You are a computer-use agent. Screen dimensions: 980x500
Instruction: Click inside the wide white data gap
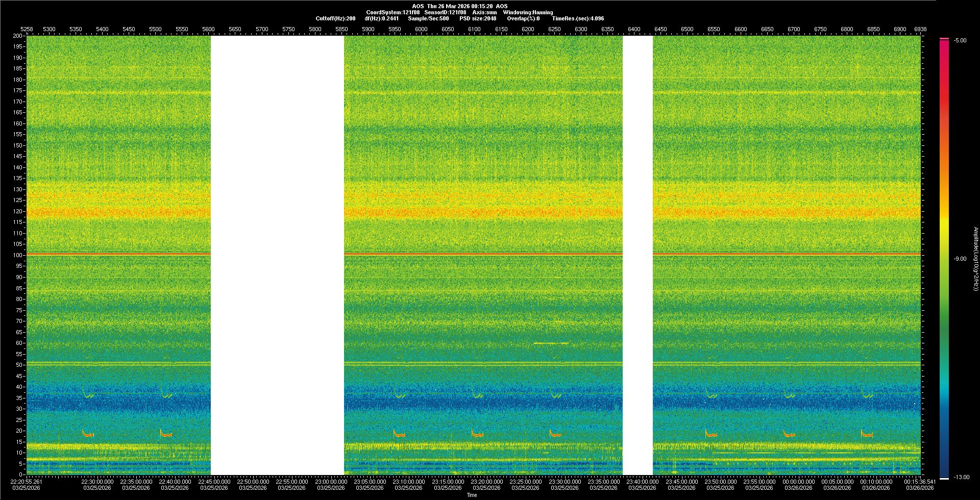coord(277,255)
